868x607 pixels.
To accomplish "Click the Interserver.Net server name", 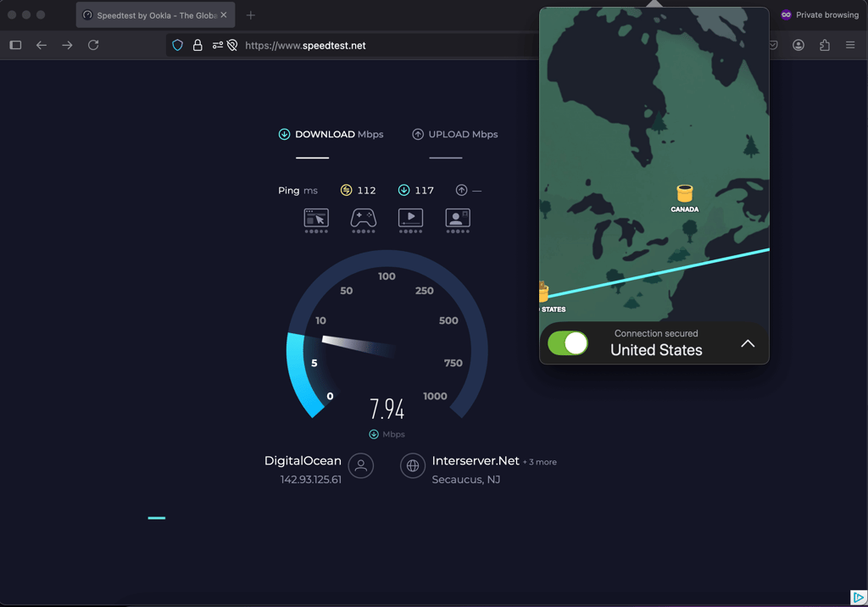I will point(476,461).
